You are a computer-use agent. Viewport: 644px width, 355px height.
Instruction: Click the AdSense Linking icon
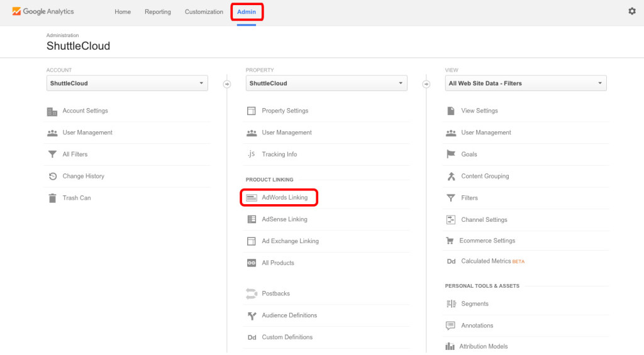pyautogui.click(x=252, y=219)
